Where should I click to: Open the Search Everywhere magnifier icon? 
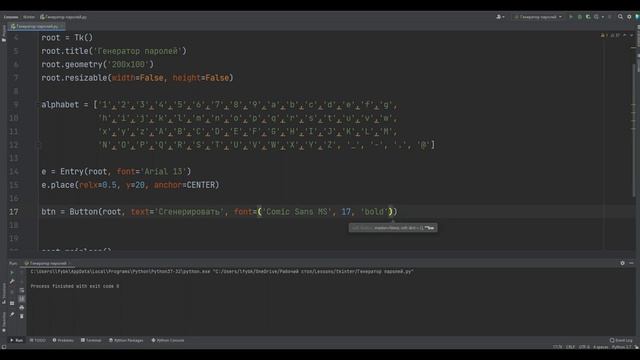[620, 17]
